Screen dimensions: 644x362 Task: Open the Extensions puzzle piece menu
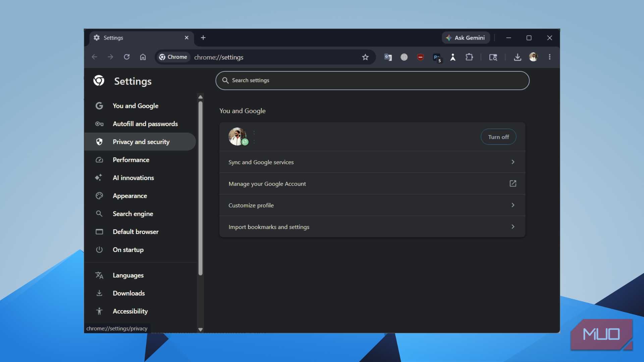[x=469, y=57]
